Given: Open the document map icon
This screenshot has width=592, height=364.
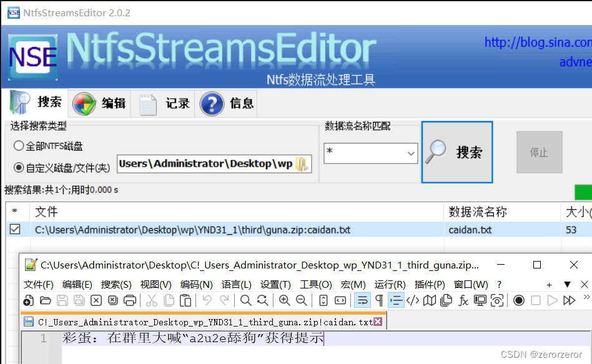Looking at the screenshot, I should coord(430,300).
